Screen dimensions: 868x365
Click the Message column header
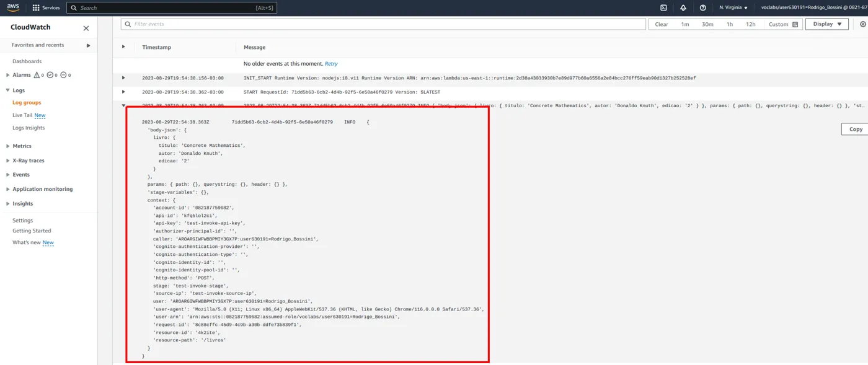254,47
